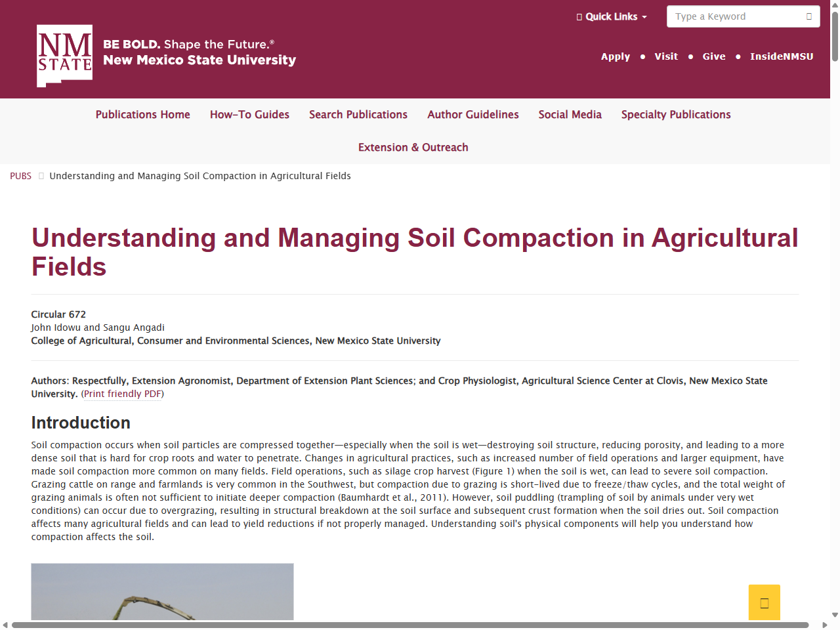Navigate to Social Media
This screenshot has height=630, width=840.
click(570, 114)
